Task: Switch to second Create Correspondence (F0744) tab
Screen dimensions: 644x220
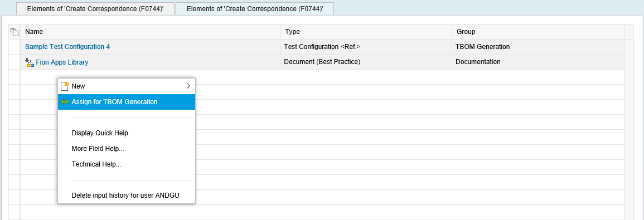Action: [255, 8]
